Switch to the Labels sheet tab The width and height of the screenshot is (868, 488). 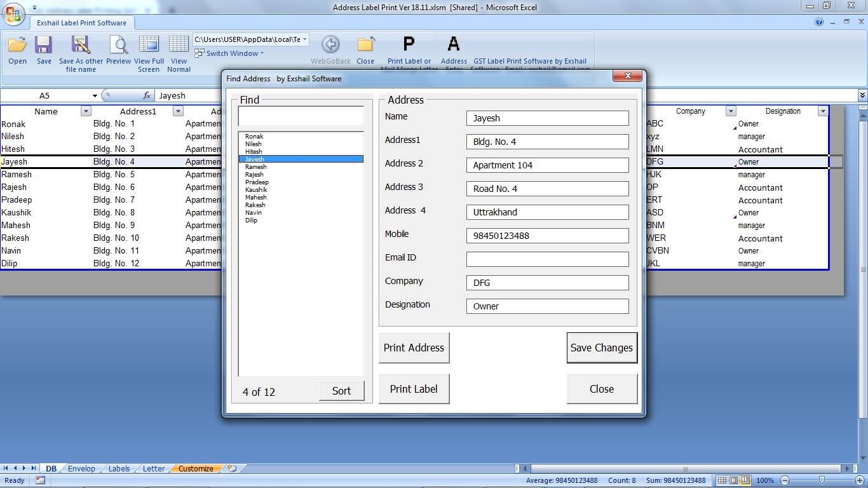tap(119, 469)
